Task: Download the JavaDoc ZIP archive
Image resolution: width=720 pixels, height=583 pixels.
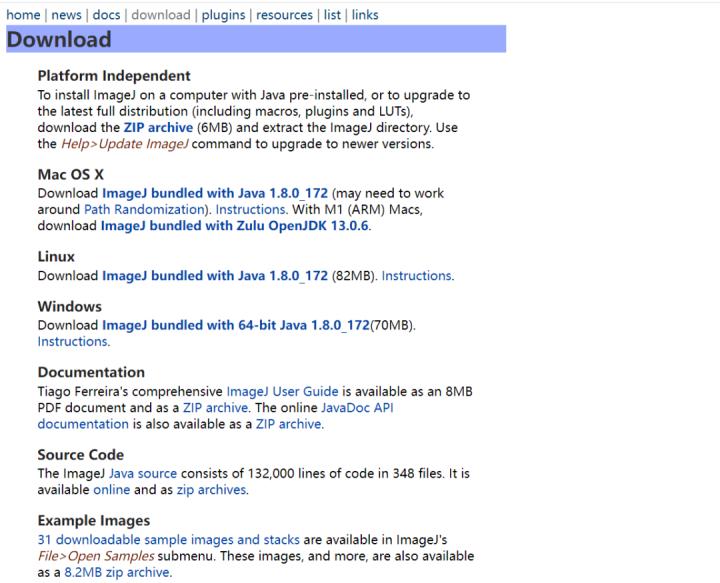Action: point(289,424)
